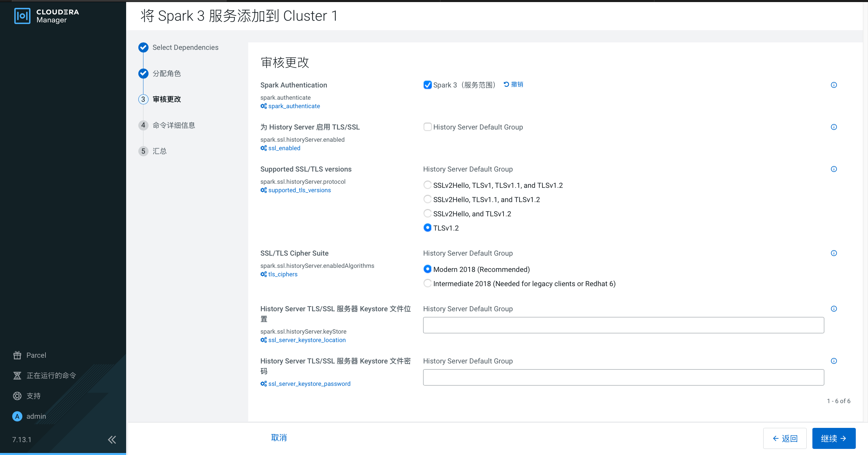Select SSLv2Hello, and TLSv1.2 radio option
Screen dimensions: 868x455
click(x=428, y=214)
